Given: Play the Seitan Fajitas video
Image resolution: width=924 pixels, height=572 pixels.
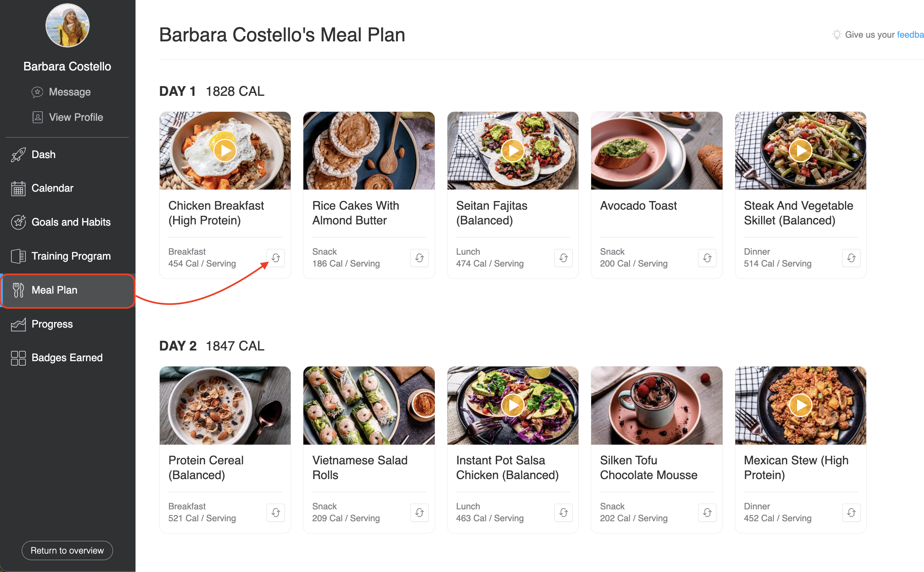Looking at the screenshot, I should (x=513, y=151).
